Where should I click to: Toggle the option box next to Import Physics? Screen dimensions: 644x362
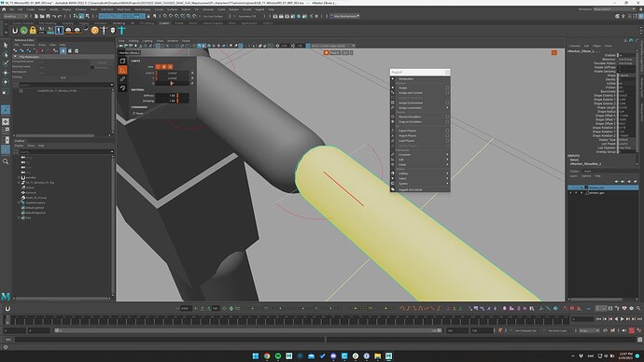coord(447,135)
